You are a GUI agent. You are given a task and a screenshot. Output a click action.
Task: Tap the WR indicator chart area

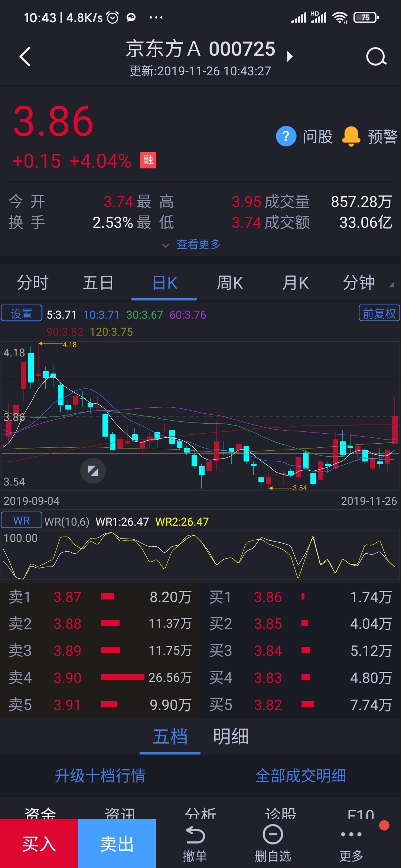point(200,555)
